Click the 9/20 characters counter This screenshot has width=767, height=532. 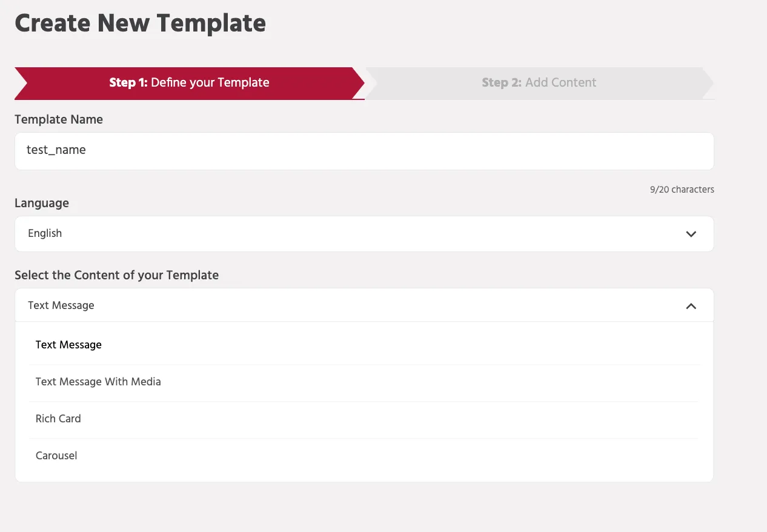682,190
